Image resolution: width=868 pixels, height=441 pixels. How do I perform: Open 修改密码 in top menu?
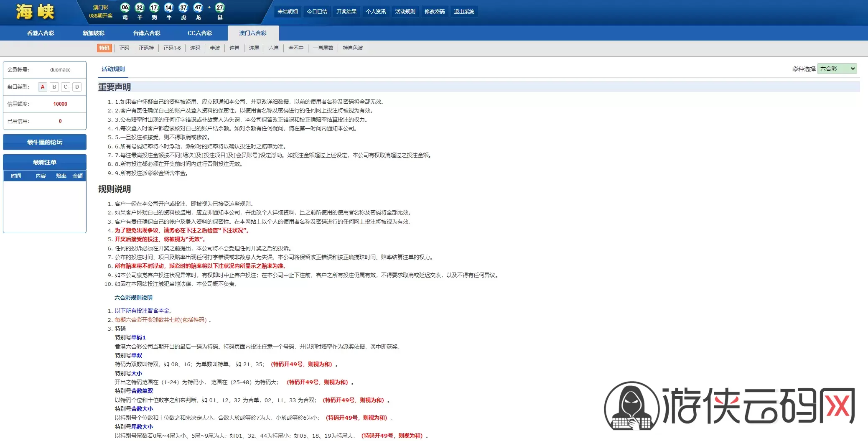pyautogui.click(x=435, y=12)
